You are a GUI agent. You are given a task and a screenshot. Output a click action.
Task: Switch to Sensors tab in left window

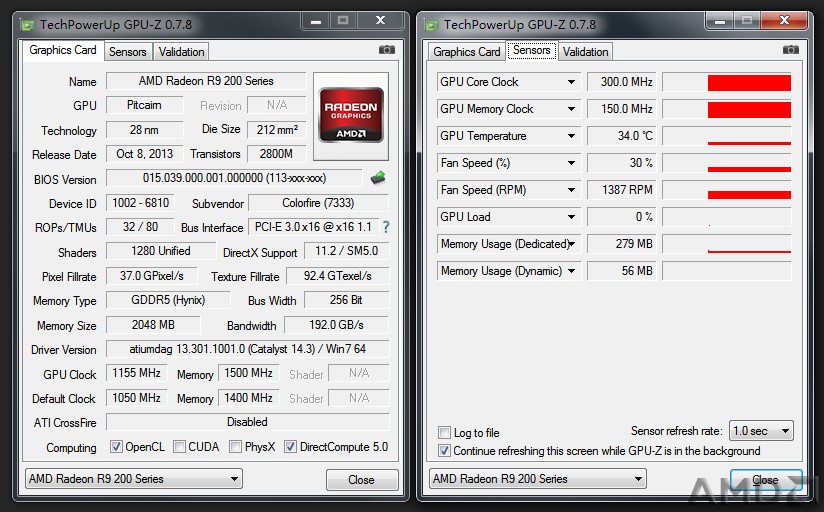coord(128,52)
